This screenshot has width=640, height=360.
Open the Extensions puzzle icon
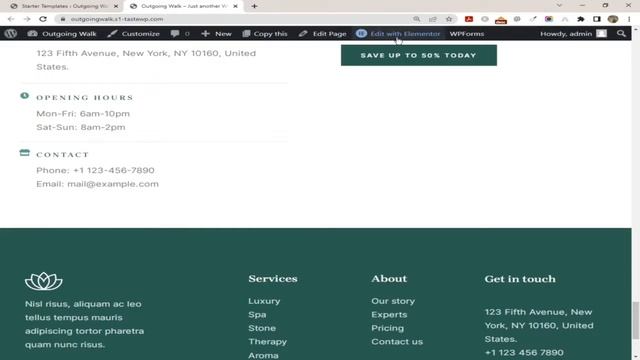click(x=581, y=19)
